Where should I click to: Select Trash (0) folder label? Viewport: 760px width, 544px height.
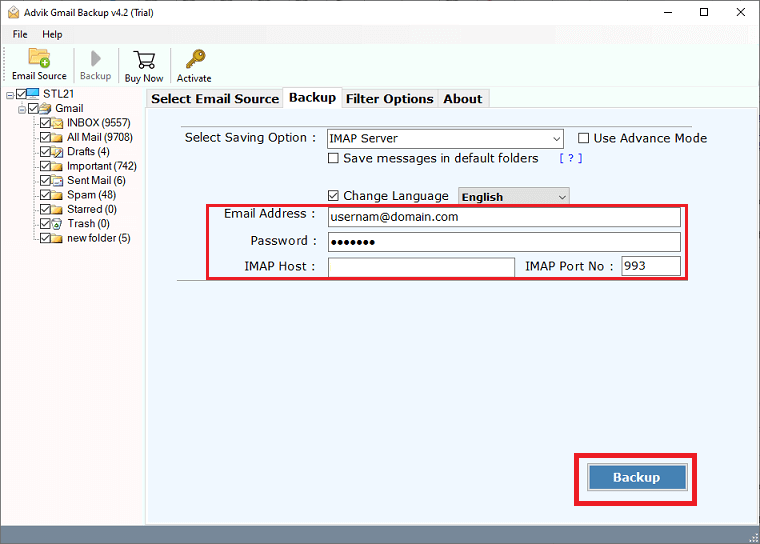pyautogui.click(x=89, y=224)
